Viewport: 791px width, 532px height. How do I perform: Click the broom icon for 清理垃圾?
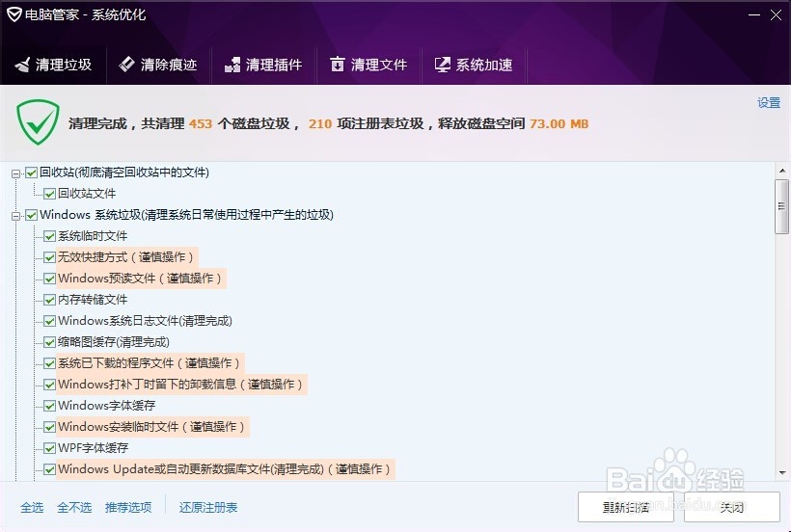[x=22, y=65]
